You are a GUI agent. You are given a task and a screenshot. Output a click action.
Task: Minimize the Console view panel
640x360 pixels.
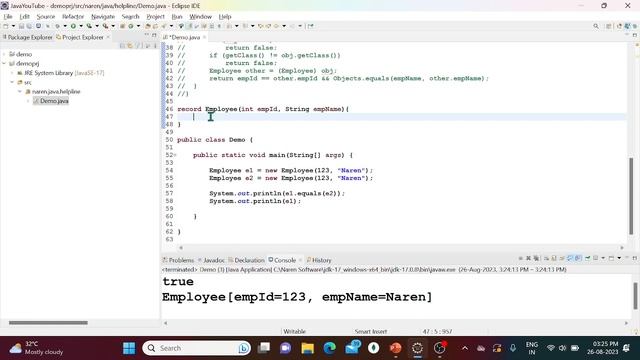(627, 258)
